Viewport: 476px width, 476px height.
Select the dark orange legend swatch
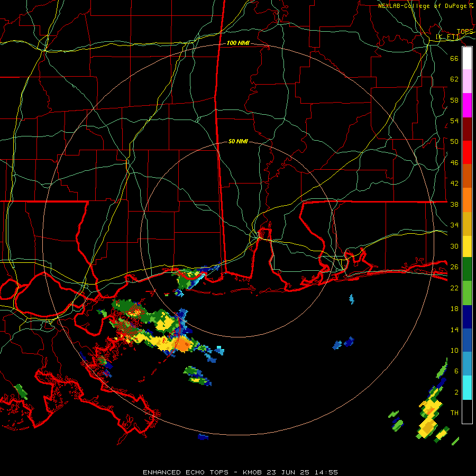point(467,176)
